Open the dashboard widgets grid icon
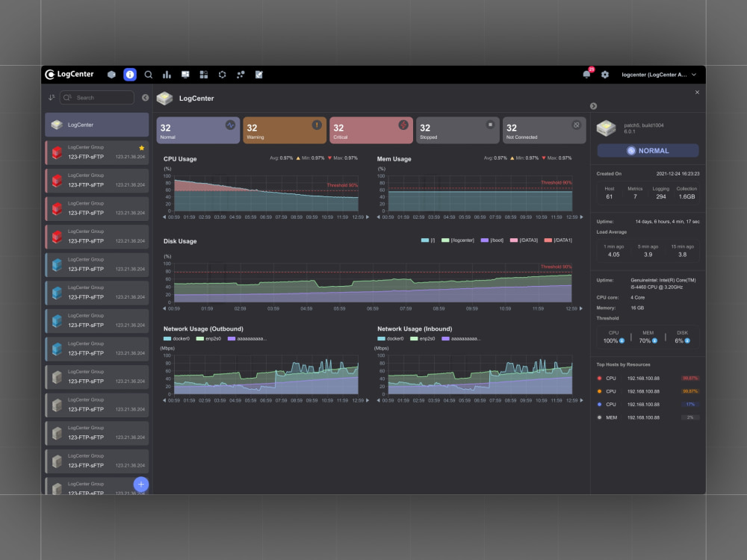 [204, 74]
